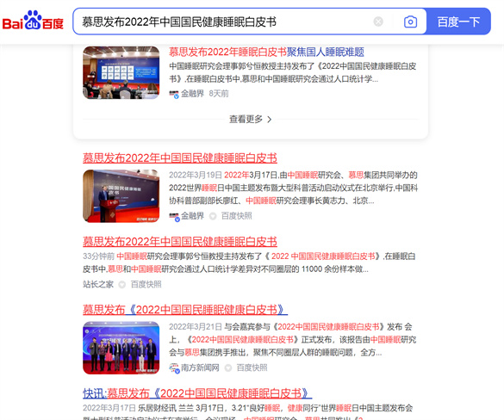Open second 慕思发布2022年中国国民健康睡眠白皮书 title from 站长之家
Image resolution: width=504 pixels, height=420 pixels.
pos(180,242)
